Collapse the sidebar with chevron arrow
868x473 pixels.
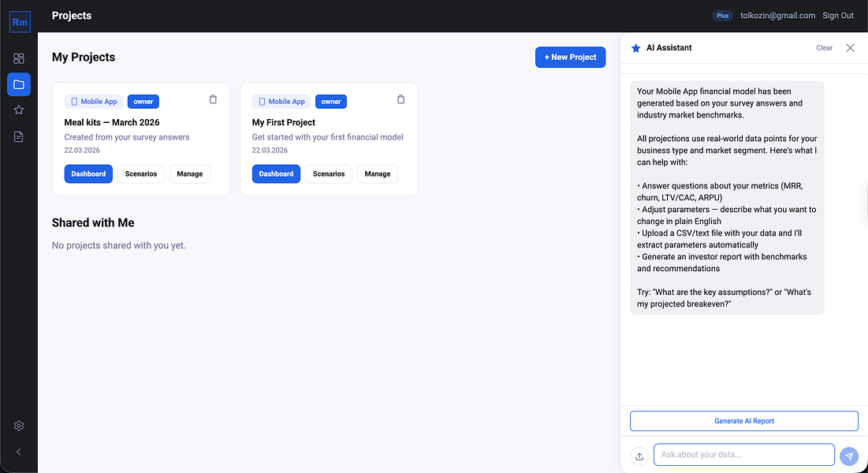tap(19, 452)
